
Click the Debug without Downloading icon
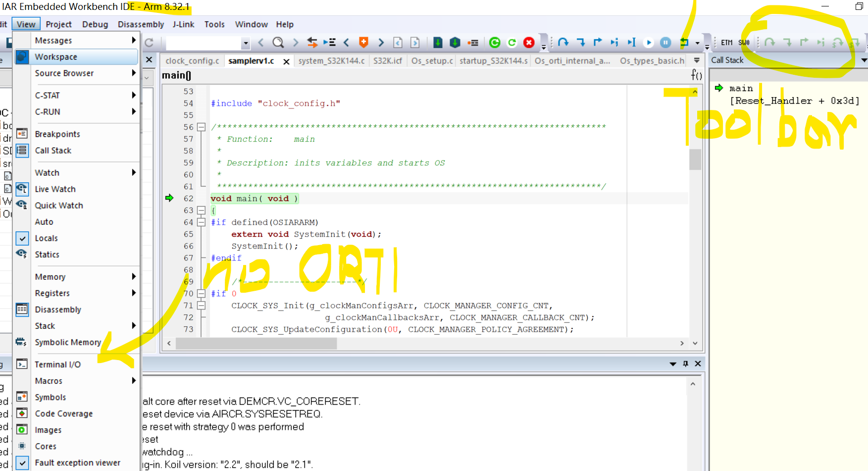[455, 43]
